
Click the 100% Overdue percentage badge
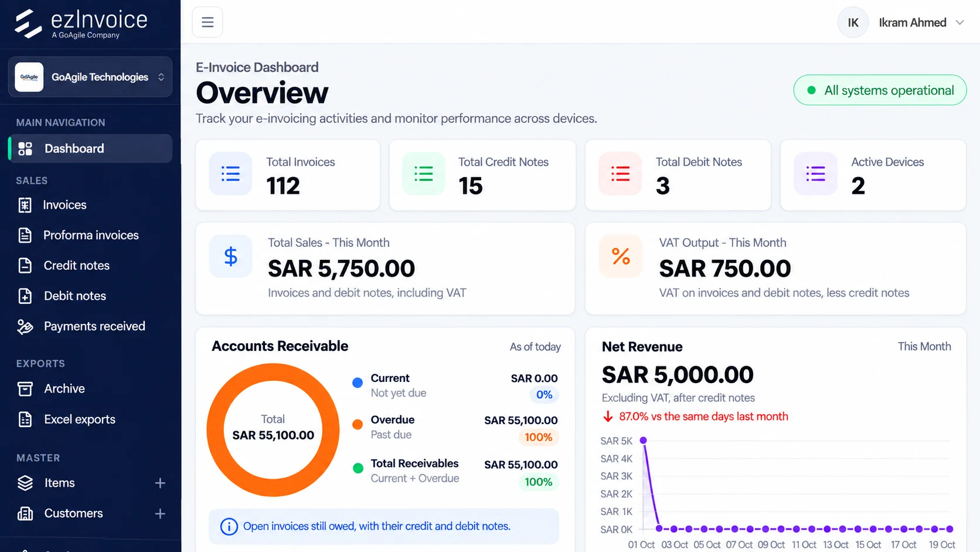pyautogui.click(x=538, y=438)
